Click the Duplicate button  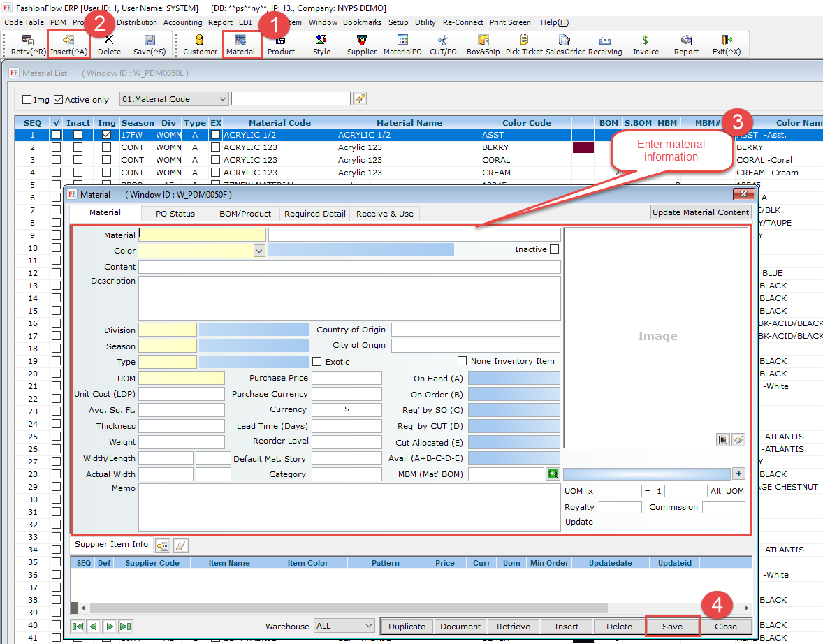407,627
